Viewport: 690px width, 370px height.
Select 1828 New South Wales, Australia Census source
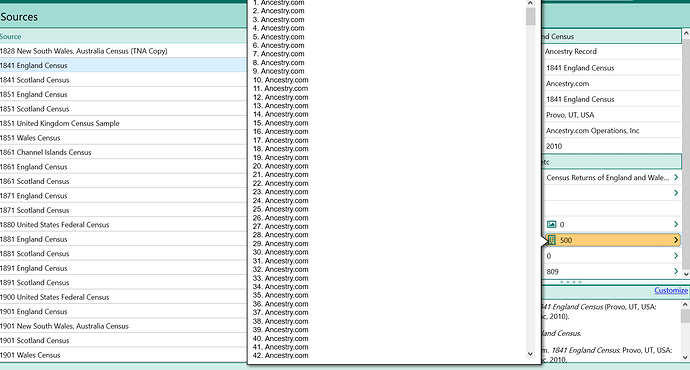123,51
